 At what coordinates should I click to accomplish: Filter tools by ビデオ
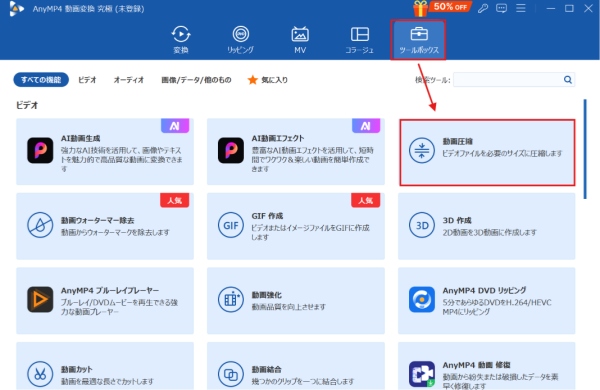(87, 80)
